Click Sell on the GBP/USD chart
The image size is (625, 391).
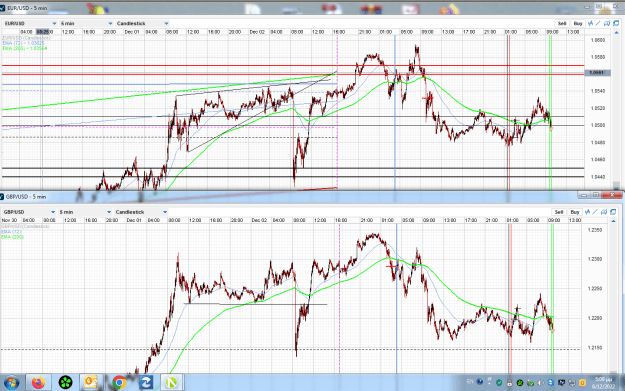click(559, 212)
